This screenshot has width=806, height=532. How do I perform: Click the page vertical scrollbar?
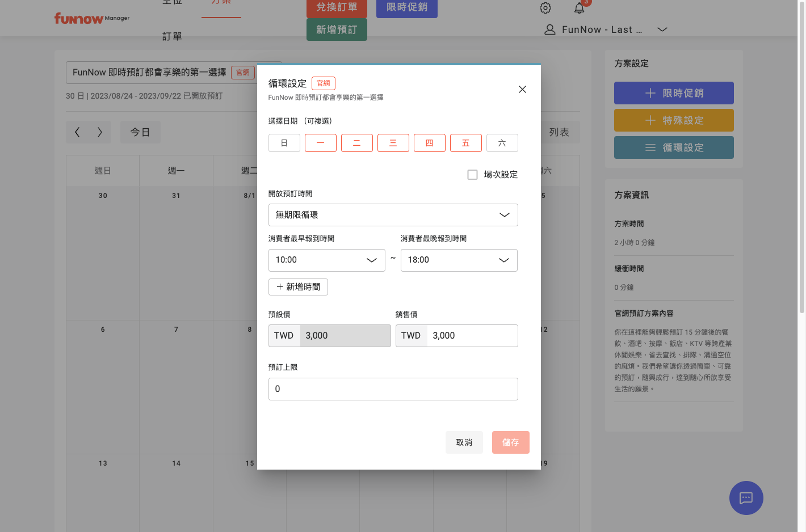coord(802,157)
